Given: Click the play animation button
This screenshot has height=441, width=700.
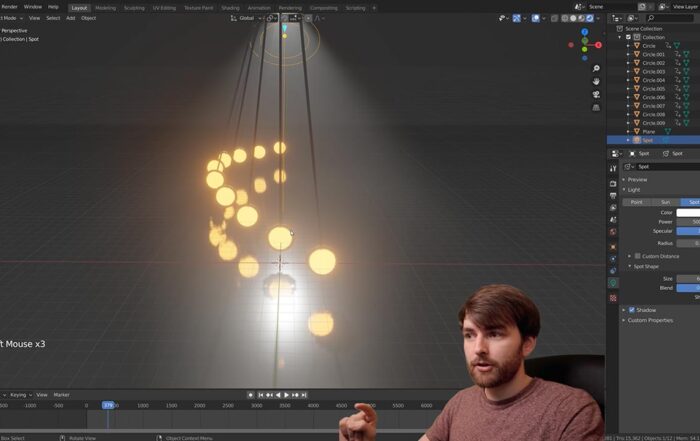Looking at the screenshot, I should tap(286, 395).
